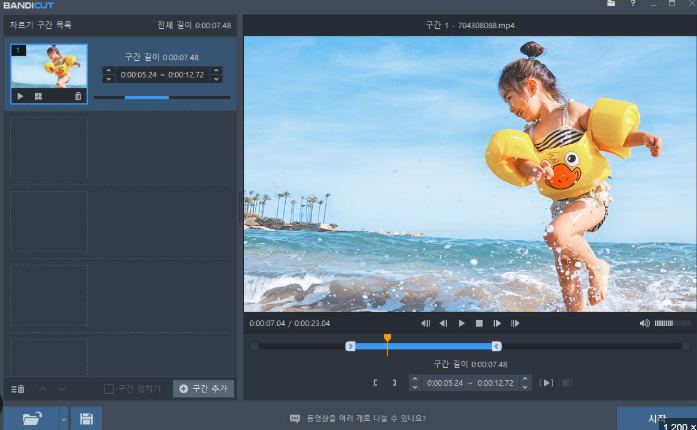
Task: Decrease start time below the timeline
Action: tap(415, 387)
